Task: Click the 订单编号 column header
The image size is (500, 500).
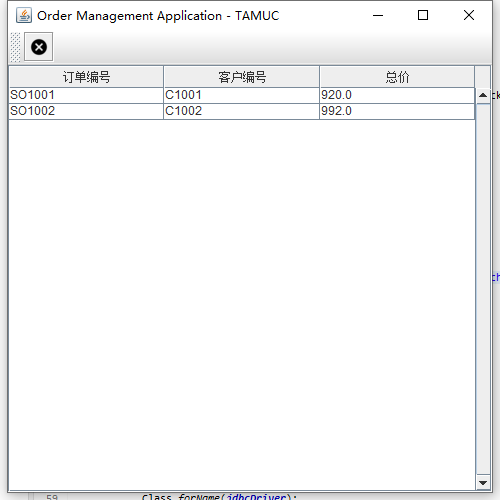Action: click(x=86, y=77)
